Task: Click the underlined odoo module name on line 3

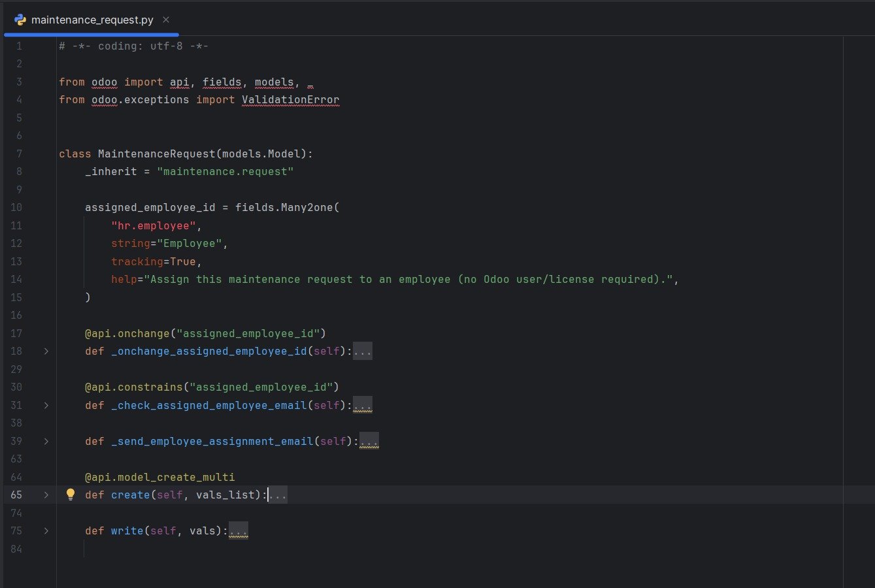Action: click(x=104, y=82)
